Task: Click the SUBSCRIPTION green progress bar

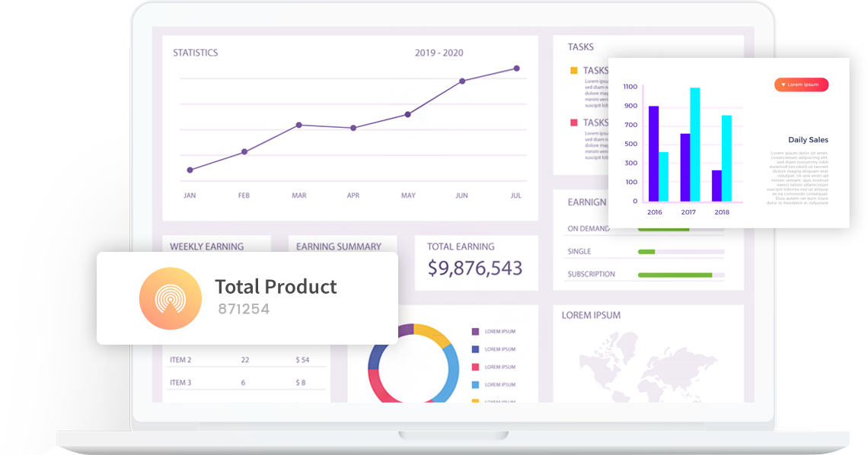Action: pos(675,275)
